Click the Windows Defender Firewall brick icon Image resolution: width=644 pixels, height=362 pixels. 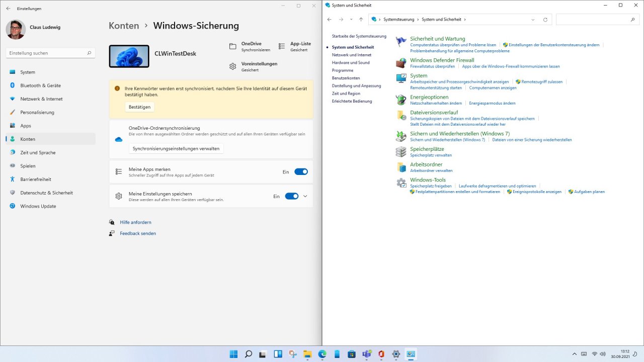pos(401,63)
